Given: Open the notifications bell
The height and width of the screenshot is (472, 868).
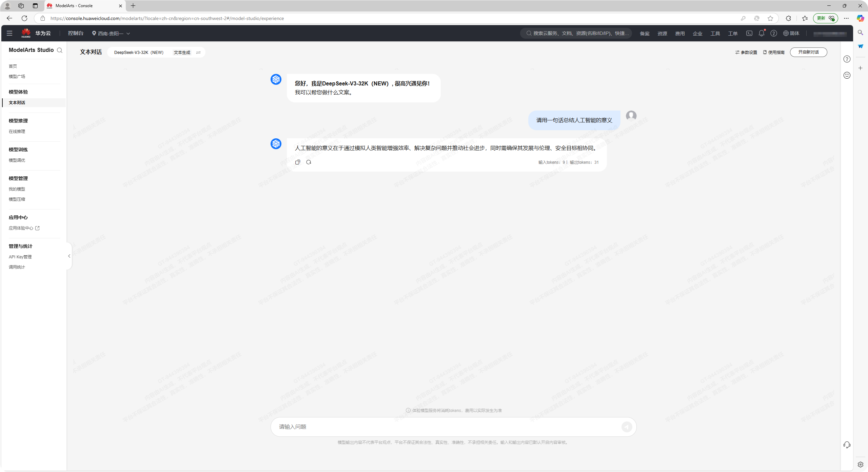Looking at the screenshot, I should pyautogui.click(x=762, y=33).
